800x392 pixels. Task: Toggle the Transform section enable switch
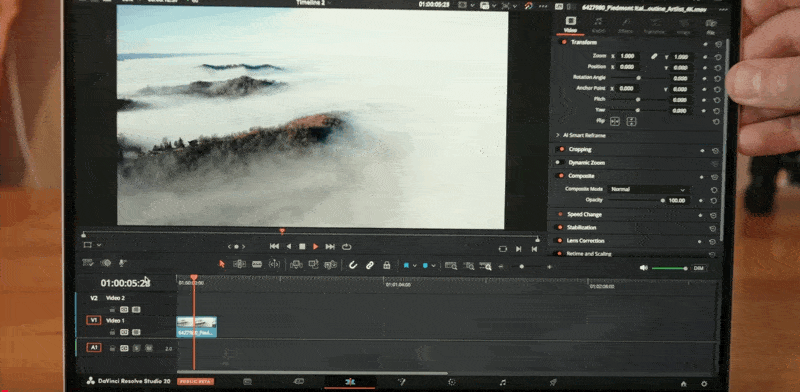coord(564,42)
